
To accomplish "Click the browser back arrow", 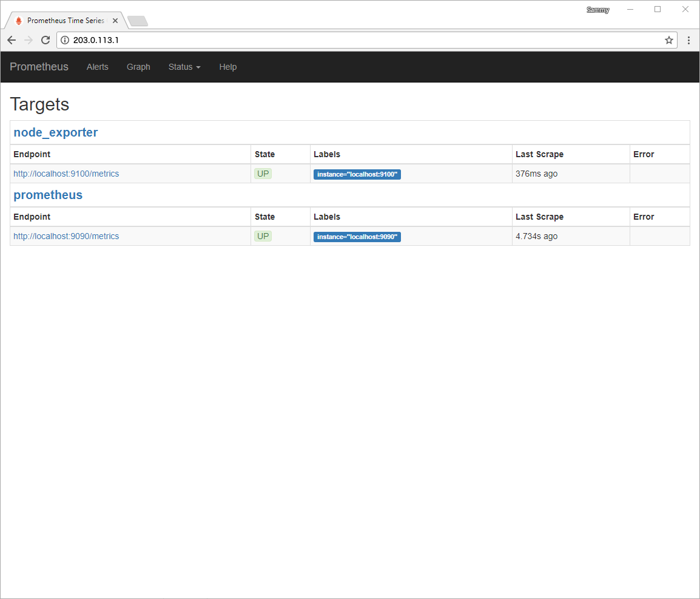I will pos(12,40).
